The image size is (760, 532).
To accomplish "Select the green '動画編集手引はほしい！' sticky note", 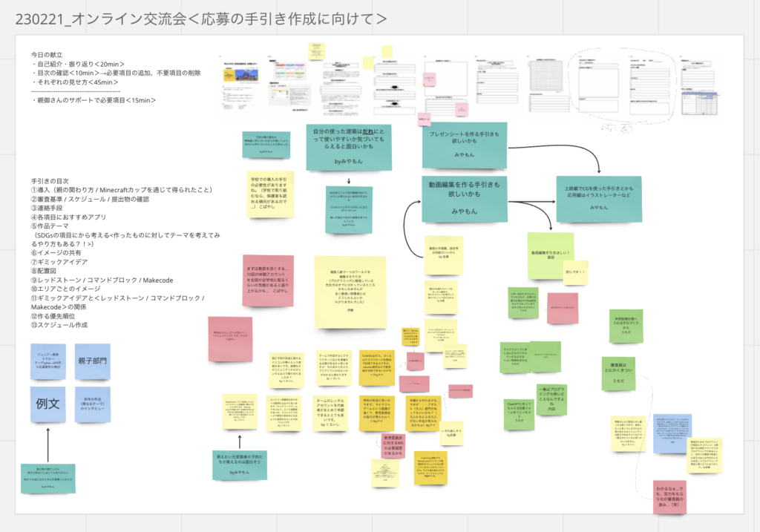I will [x=550, y=256].
